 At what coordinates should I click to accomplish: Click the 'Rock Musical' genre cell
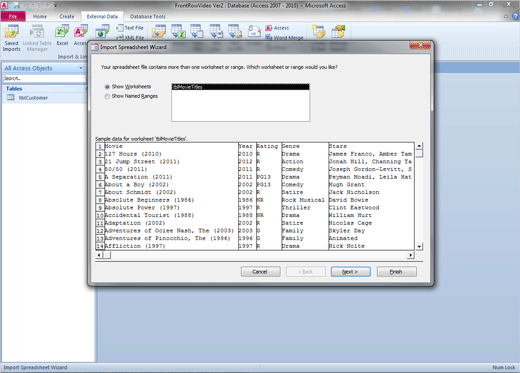coord(304,200)
